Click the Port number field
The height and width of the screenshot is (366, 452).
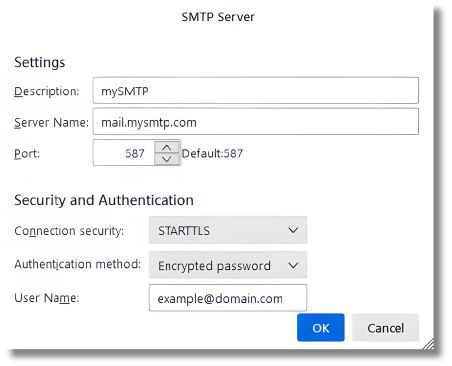[124, 153]
